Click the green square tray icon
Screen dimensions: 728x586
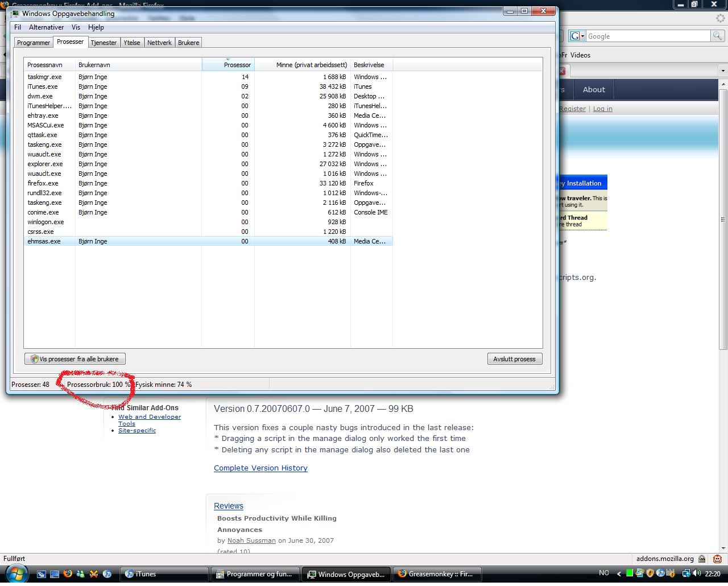coord(630,573)
